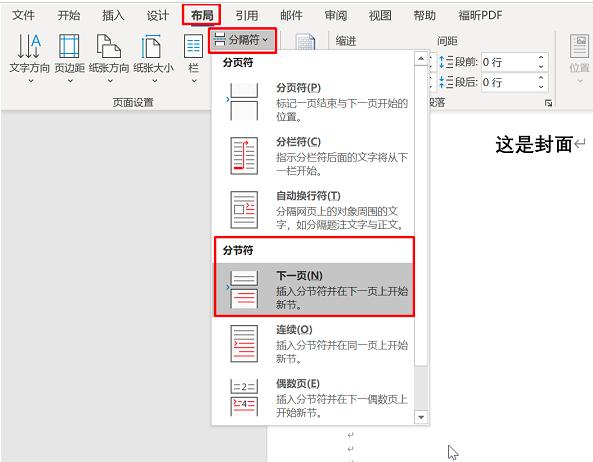The height and width of the screenshot is (462, 593).
Task: Click breaks menu scroll up arrow
Action: [421, 59]
